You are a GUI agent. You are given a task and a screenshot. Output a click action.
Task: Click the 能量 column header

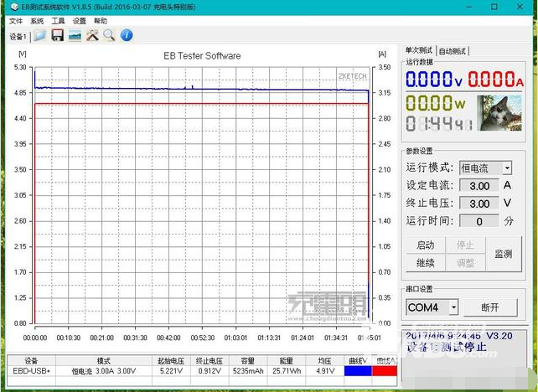pos(286,361)
